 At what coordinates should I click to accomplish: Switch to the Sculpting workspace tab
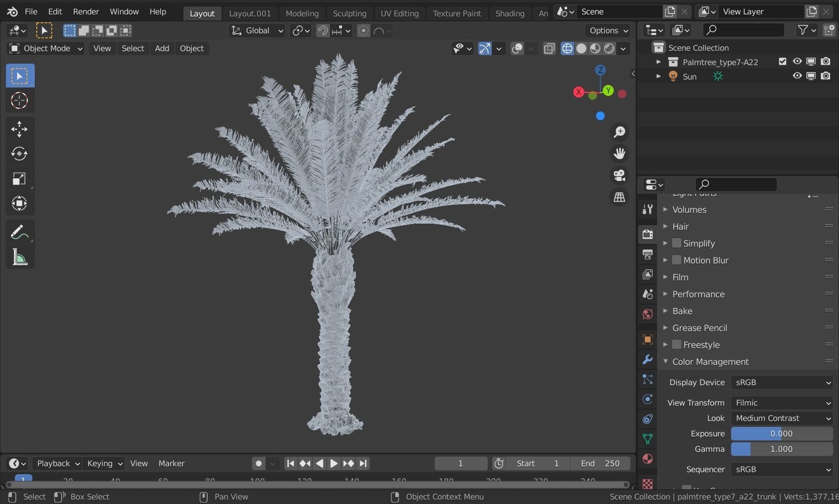(x=349, y=13)
